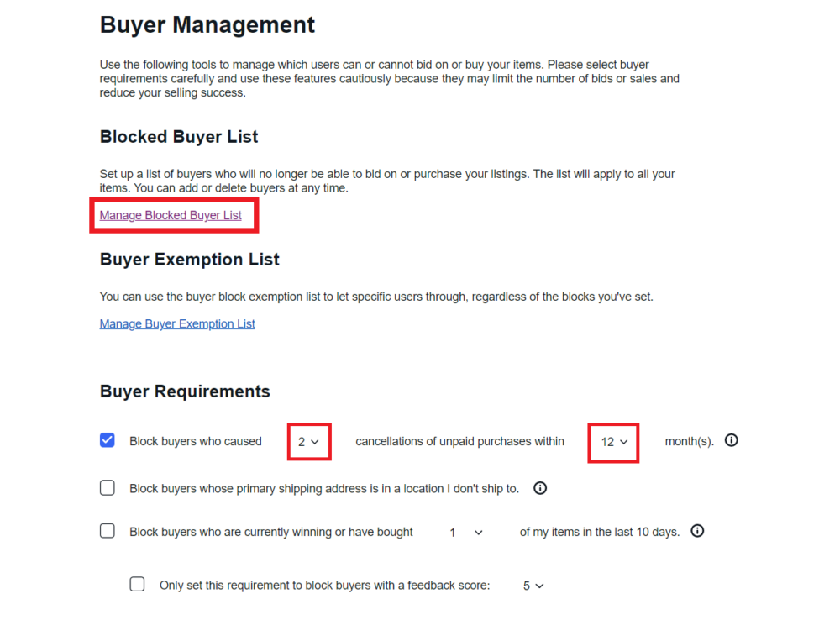Enable the feedback score requirement checkbox
Viewport: 840px width, 620px height.
pyautogui.click(x=137, y=584)
